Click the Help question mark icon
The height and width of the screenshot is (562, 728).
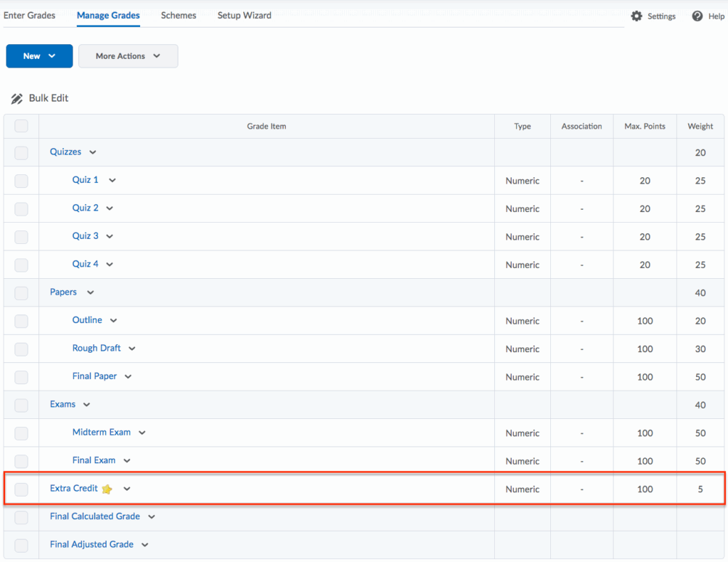click(x=697, y=16)
